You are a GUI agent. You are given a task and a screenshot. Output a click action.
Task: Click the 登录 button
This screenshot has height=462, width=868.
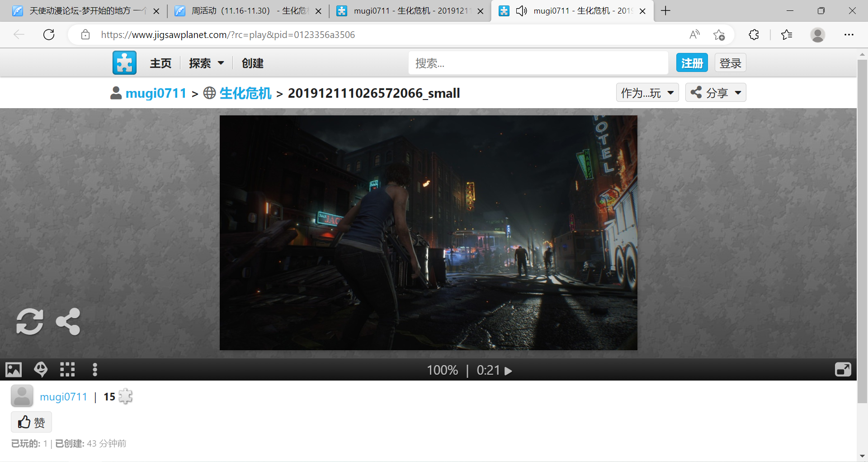pyautogui.click(x=730, y=63)
